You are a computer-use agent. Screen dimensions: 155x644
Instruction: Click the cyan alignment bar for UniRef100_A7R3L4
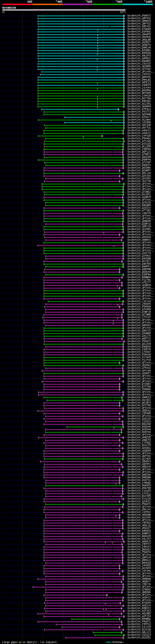coord(80,109)
